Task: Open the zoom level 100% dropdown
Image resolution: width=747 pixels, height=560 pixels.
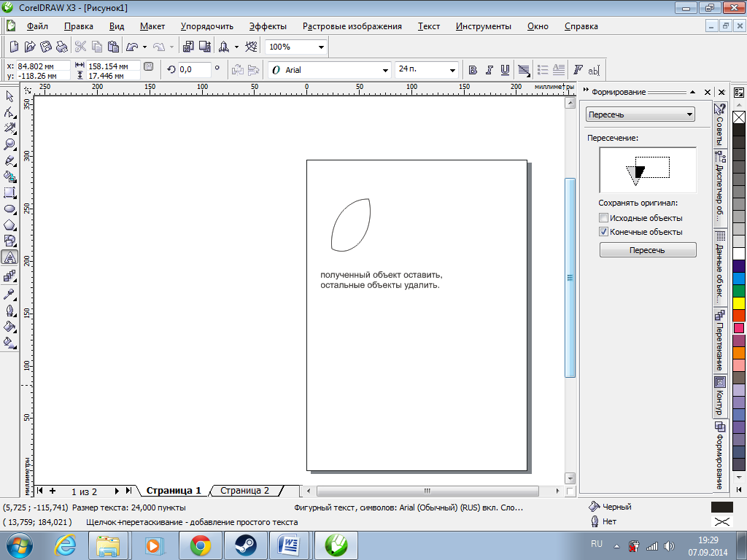Action: tap(321, 47)
